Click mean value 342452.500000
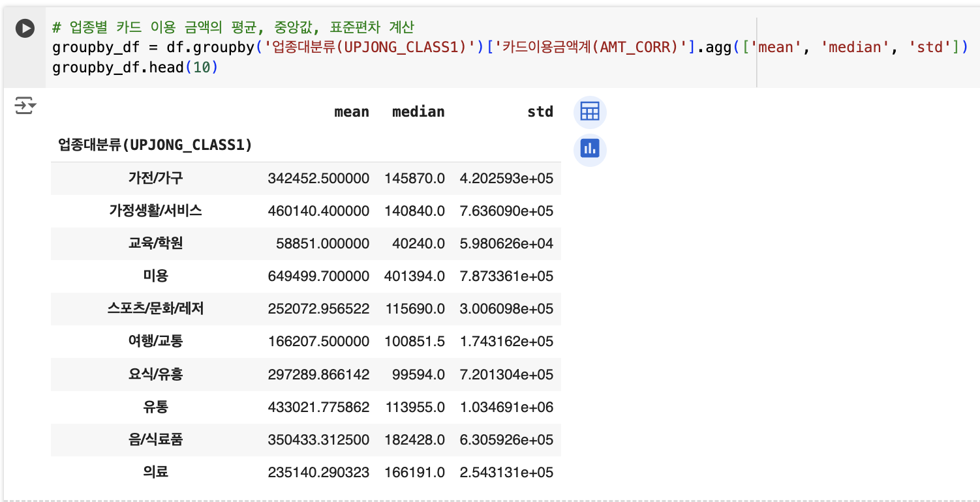Viewport: 980px width, 502px height. [318, 178]
